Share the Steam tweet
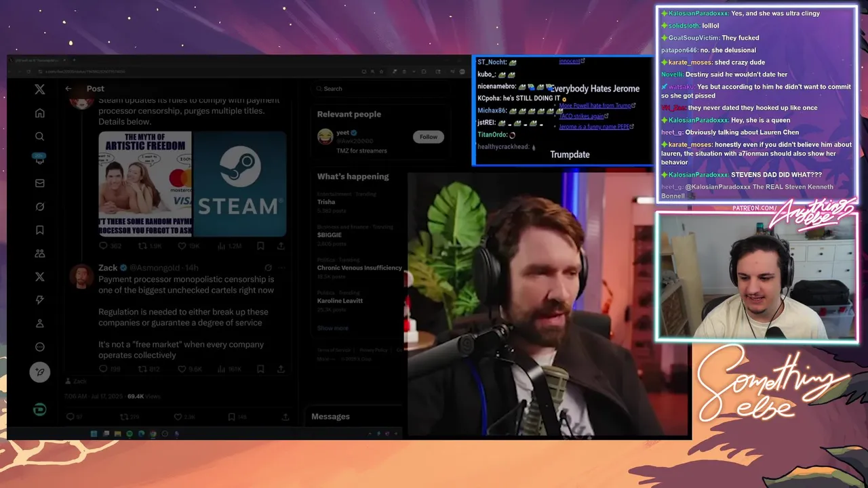 click(x=281, y=246)
